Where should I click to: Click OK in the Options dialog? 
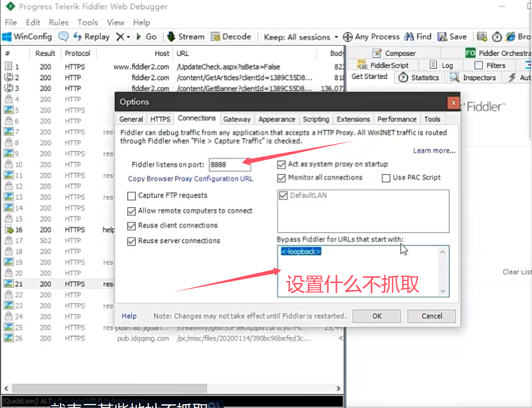tap(377, 316)
